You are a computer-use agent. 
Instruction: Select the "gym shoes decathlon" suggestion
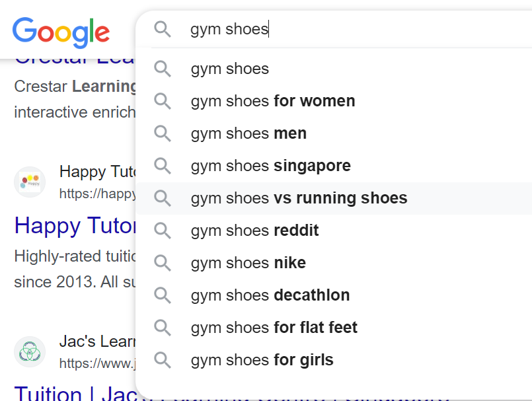click(270, 295)
